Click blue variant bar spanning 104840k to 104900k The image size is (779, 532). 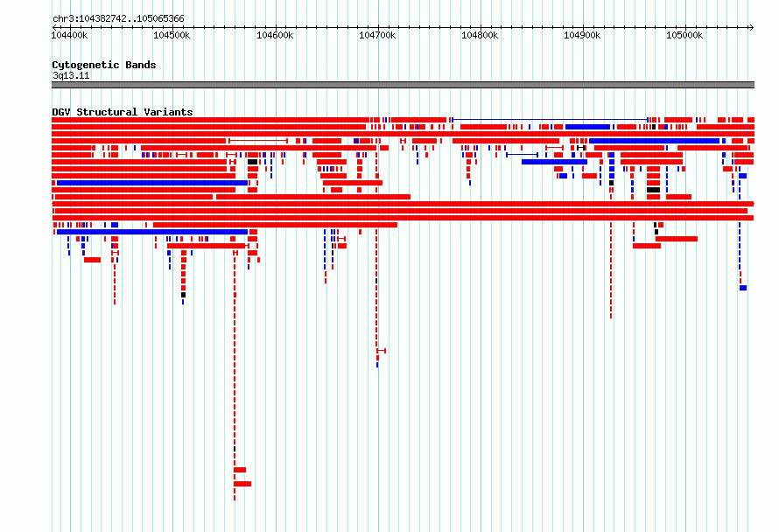(554, 162)
